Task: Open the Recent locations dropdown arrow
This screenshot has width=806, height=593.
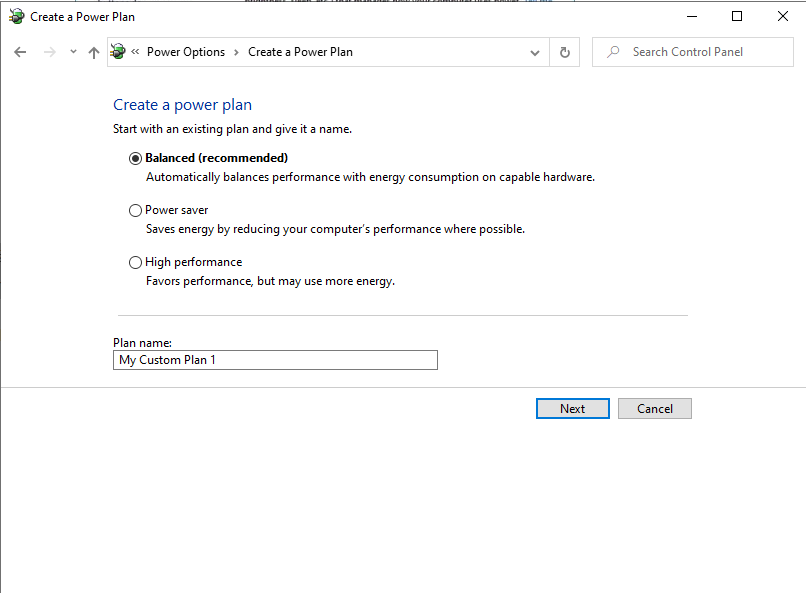Action: click(x=73, y=52)
